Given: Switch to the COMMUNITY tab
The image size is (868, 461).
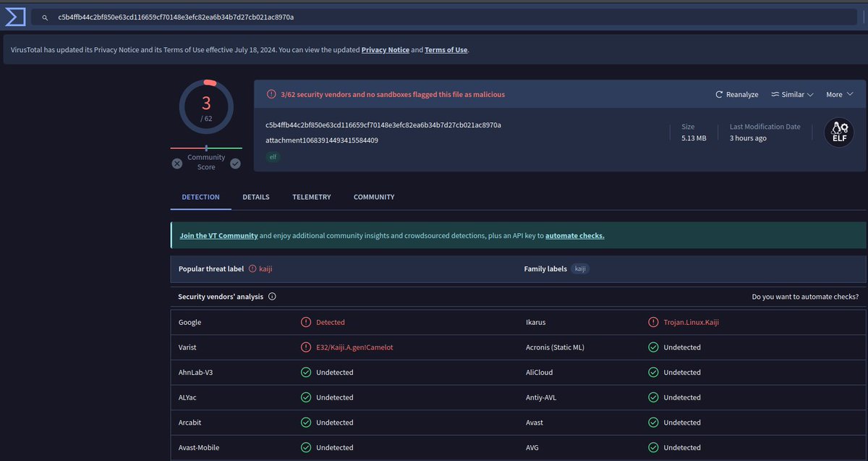Looking at the screenshot, I should [x=374, y=197].
